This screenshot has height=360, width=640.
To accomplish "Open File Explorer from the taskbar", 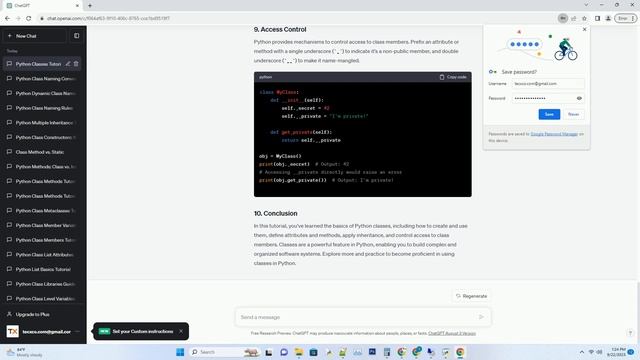I will pos(299,352).
